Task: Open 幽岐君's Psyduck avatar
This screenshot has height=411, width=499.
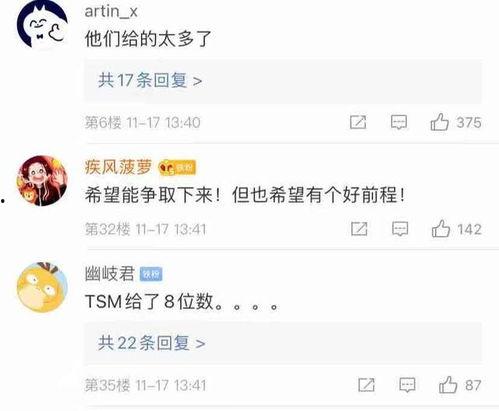Action: click(42, 287)
